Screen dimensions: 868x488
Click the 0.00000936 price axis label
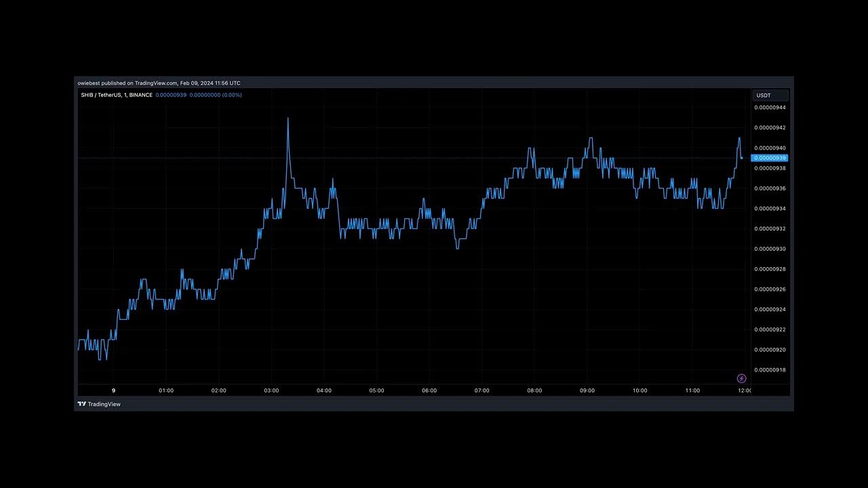(770, 188)
